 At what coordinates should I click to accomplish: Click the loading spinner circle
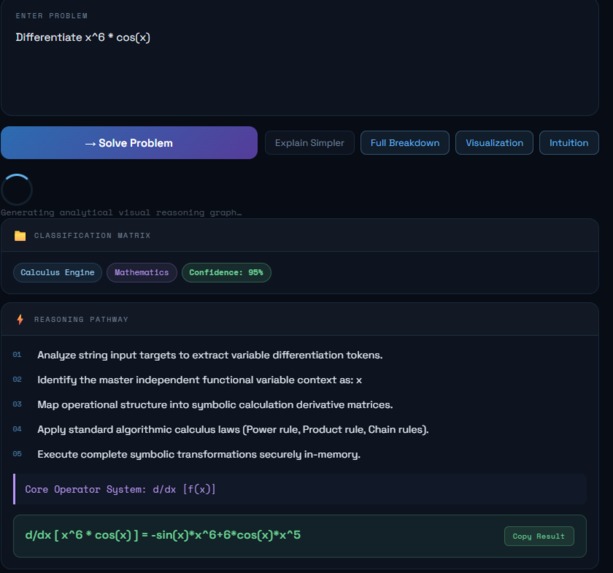click(16, 190)
